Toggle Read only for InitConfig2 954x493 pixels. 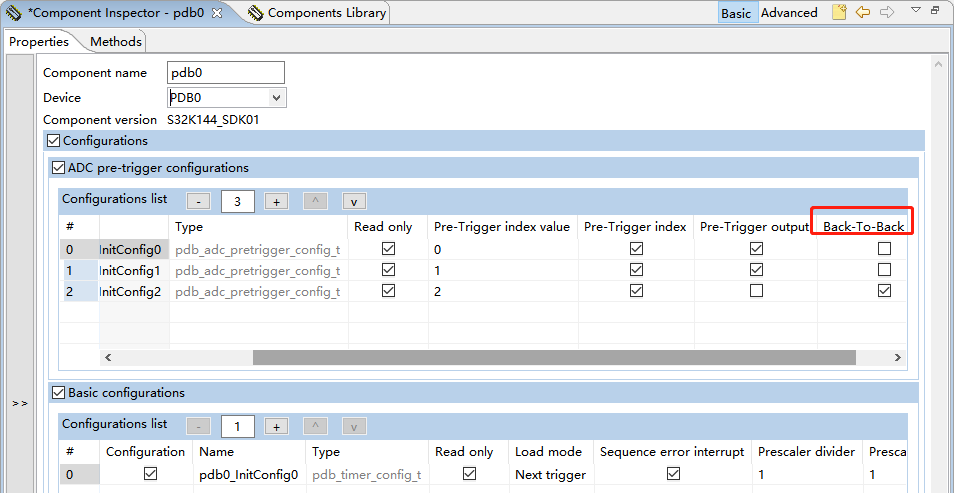[388, 291]
